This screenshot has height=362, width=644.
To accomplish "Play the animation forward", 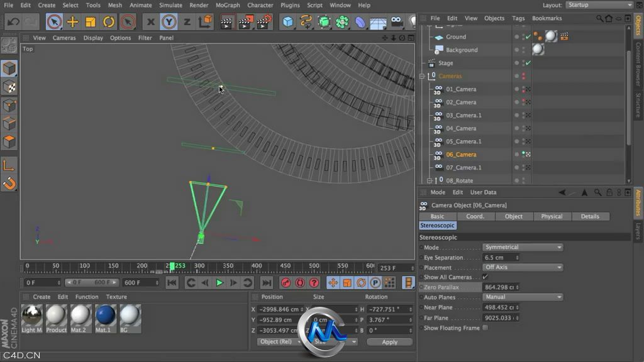I will click(219, 283).
